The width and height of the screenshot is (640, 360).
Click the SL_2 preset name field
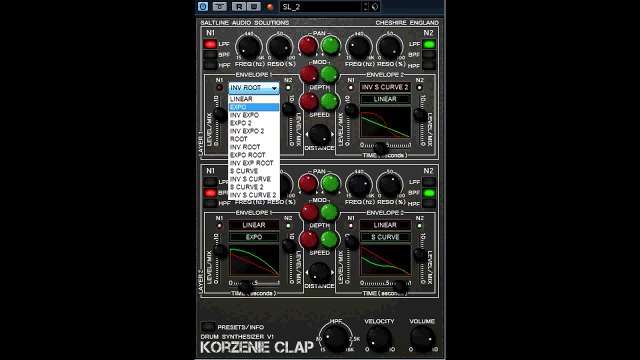(x=321, y=7)
